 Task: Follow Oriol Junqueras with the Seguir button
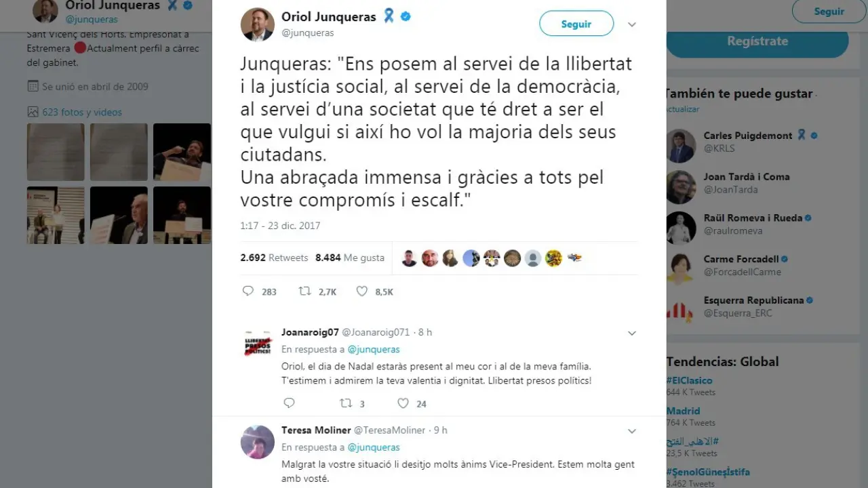[x=576, y=24]
